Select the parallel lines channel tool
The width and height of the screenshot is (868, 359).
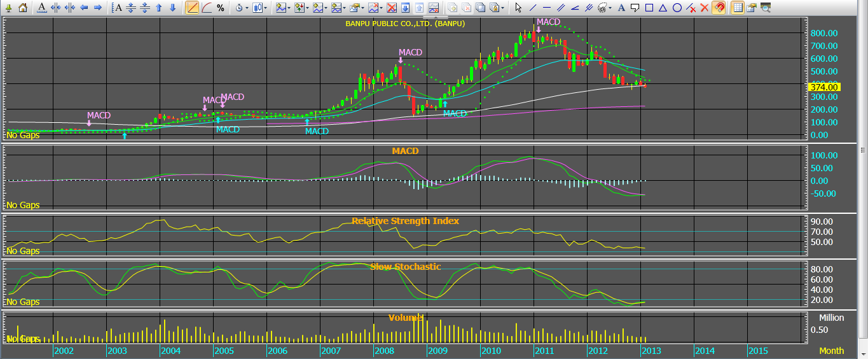(x=561, y=8)
